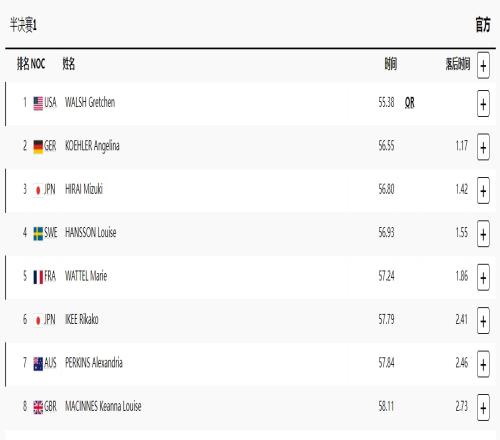Click the Australian flag icon
500x440 pixels.
[38, 364]
